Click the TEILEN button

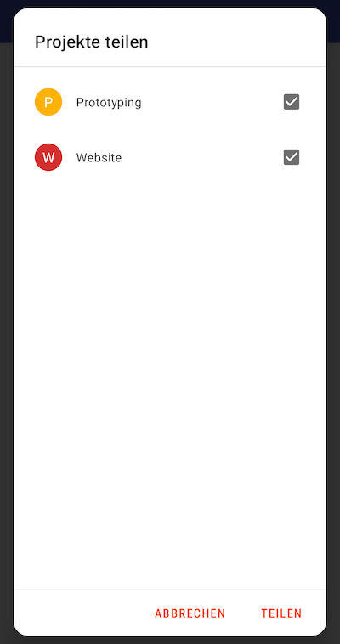pyautogui.click(x=281, y=613)
